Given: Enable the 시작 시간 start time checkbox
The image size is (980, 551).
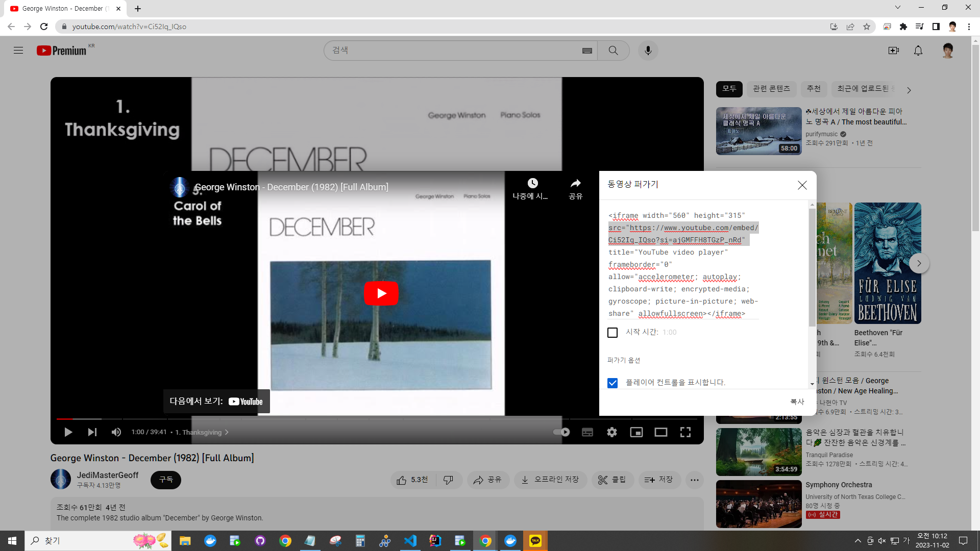Looking at the screenshot, I should coord(612,333).
